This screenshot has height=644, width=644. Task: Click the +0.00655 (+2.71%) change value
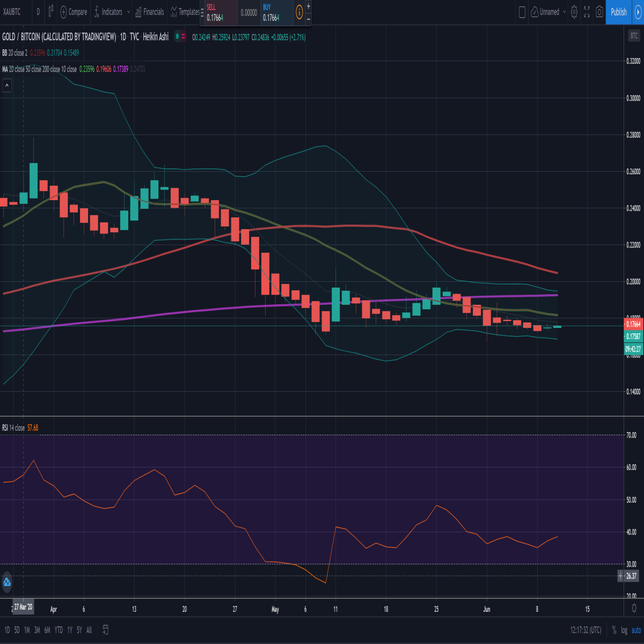(288, 37)
